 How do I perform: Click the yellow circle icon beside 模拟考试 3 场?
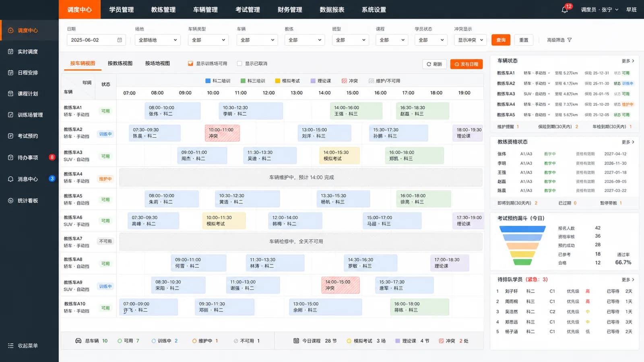tap(349, 341)
